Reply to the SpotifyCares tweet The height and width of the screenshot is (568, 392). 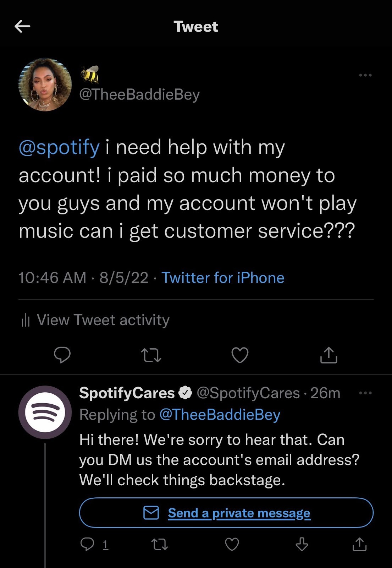point(87,544)
